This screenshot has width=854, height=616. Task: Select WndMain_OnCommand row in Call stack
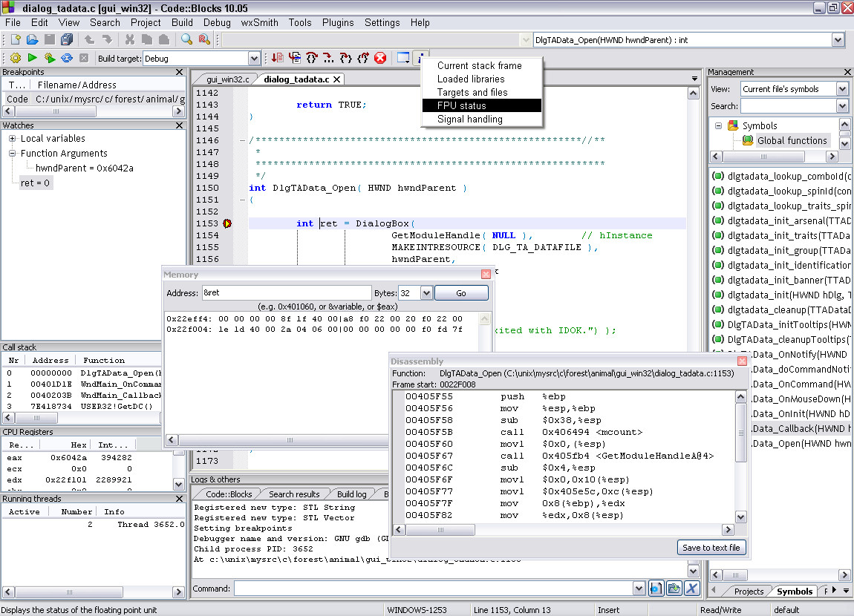[x=82, y=384]
